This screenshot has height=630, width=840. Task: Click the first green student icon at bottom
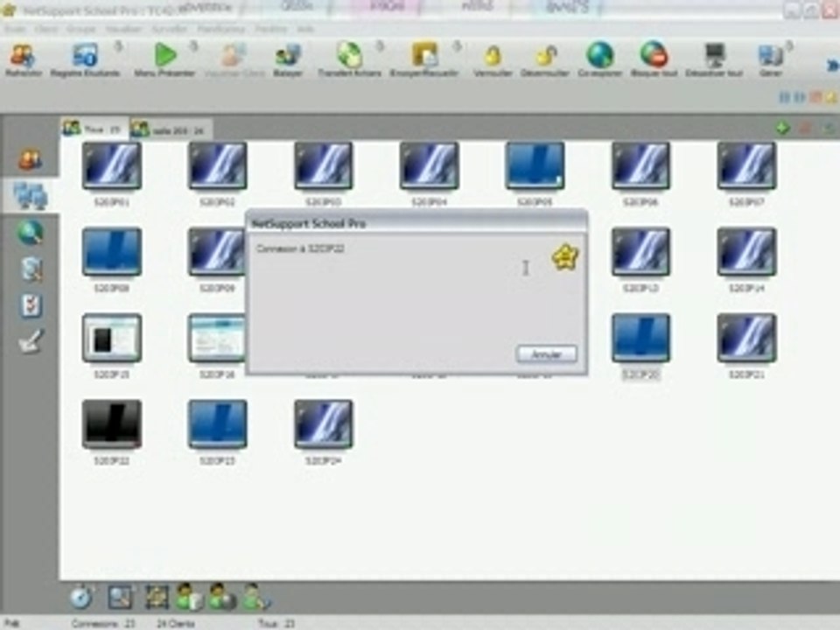click(189, 597)
